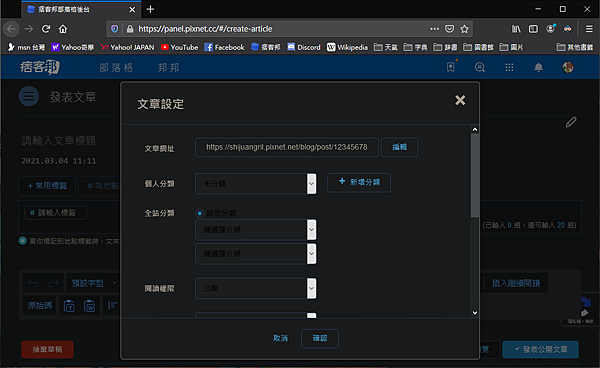Click the bookmark ribbon icon in the header
Screen dimensions: 600x368
coord(451,67)
